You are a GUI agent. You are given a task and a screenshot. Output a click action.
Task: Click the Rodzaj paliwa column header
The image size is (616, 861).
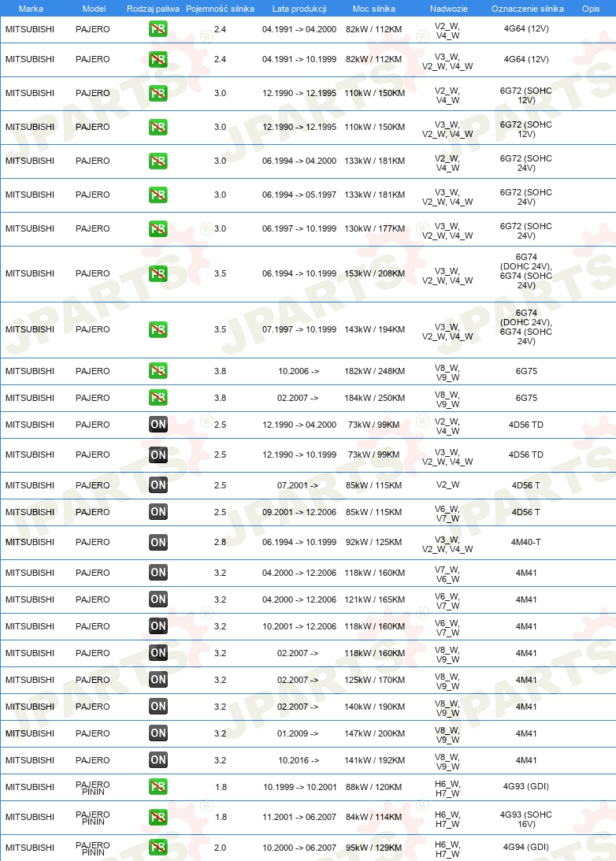[x=153, y=9]
